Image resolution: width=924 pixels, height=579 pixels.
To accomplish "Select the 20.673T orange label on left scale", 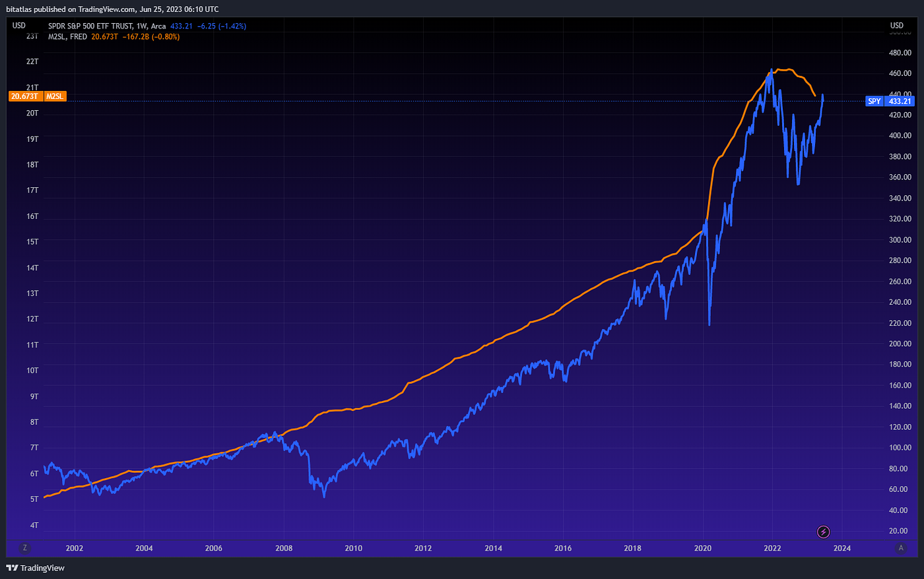I will 24,96.
